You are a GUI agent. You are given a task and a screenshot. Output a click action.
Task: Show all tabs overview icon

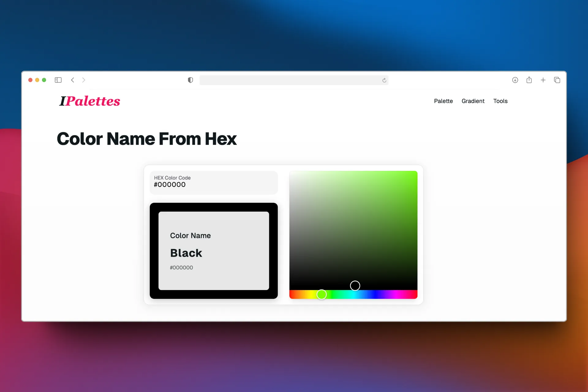(x=557, y=80)
